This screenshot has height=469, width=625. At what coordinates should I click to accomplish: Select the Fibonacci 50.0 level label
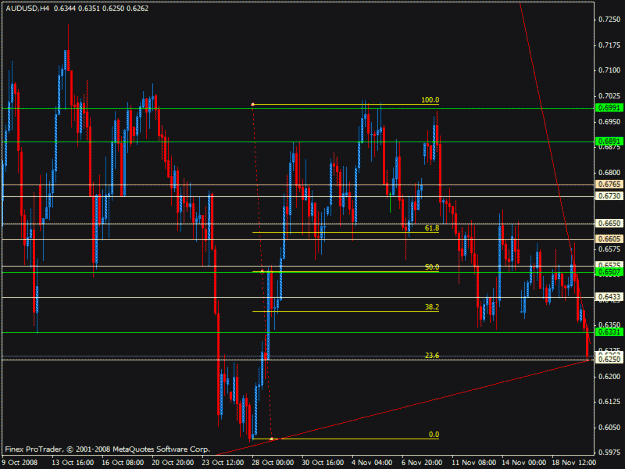pyautogui.click(x=432, y=267)
